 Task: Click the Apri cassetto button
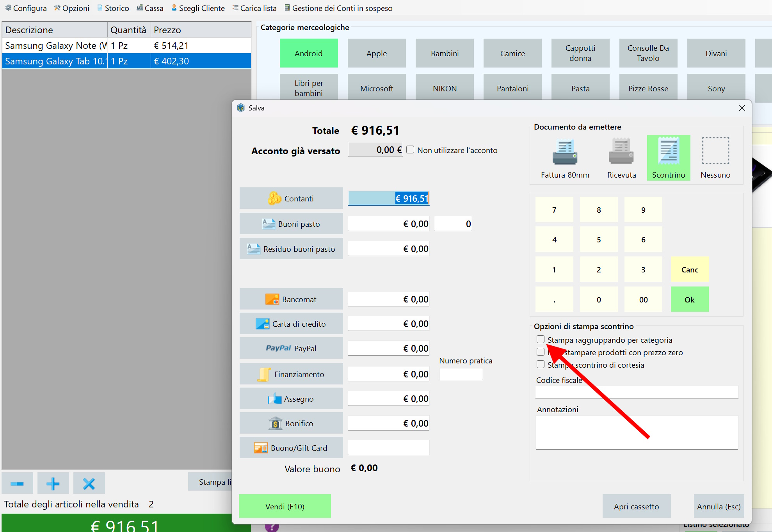(637, 507)
